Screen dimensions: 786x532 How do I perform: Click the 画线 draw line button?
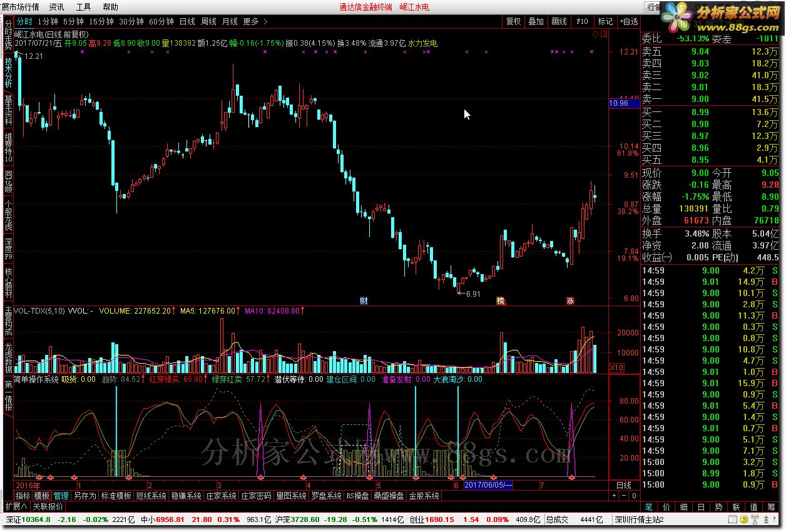(x=559, y=21)
